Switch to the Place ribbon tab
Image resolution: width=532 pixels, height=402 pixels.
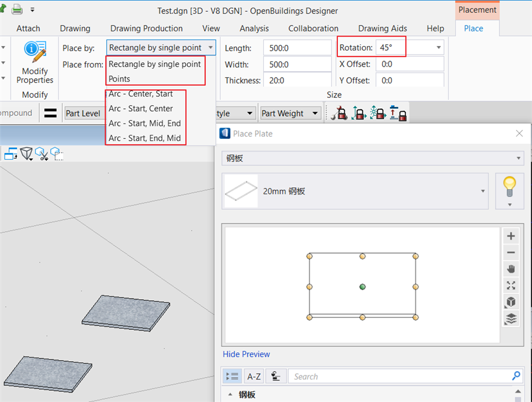[x=473, y=28]
